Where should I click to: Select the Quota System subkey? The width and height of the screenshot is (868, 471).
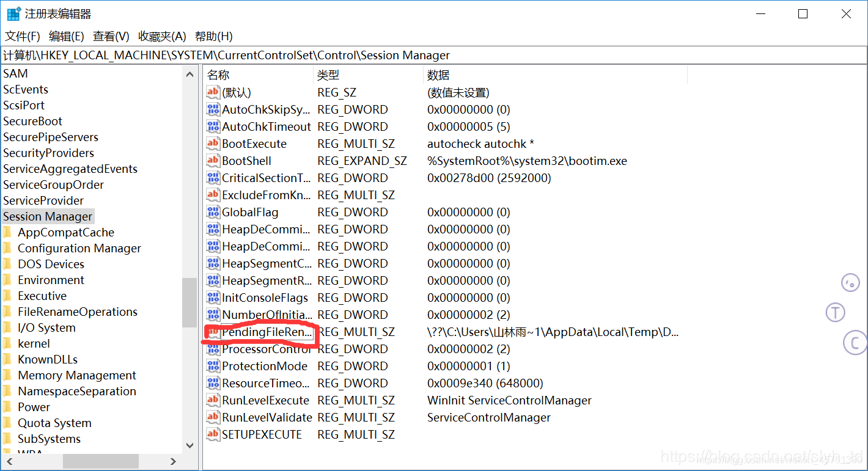(x=55, y=422)
